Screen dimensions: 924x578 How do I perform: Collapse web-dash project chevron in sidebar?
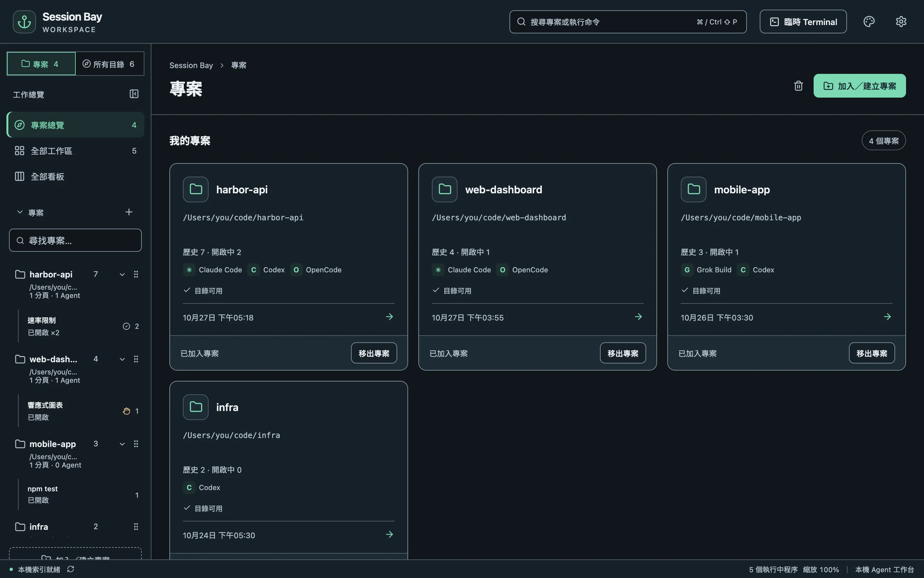coord(122,359)
